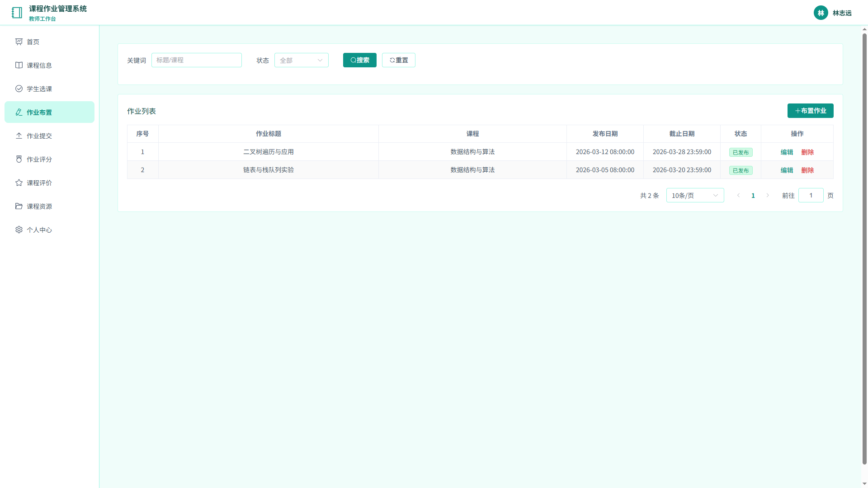
Task: Open the 10条/页 page size dropdown
Action: click(695, 195)
